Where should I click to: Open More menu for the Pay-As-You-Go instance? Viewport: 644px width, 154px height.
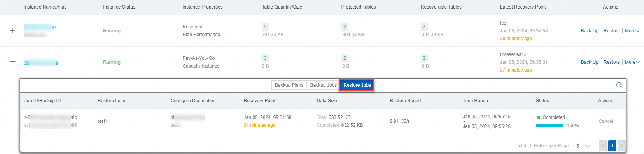coord(632,62)
